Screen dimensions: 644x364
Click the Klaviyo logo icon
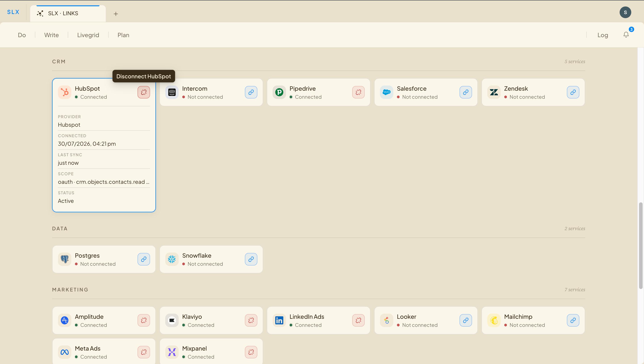(x=172, y=320)
